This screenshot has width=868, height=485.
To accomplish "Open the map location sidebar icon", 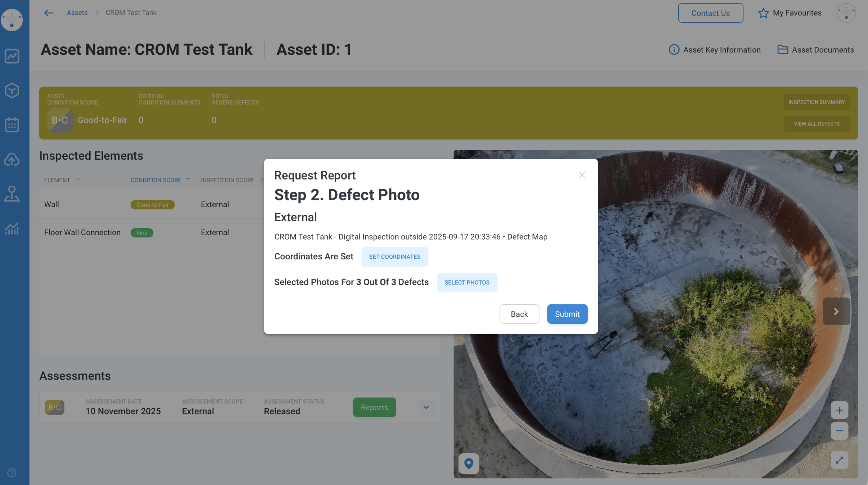I will click(x=12, y=194).
